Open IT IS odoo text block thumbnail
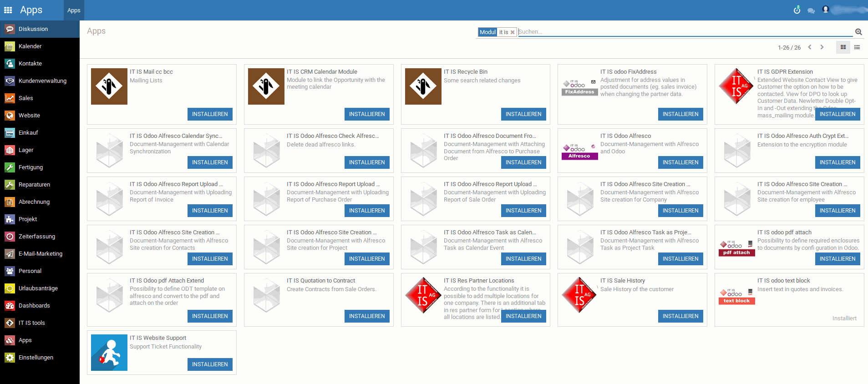This screenshot has width=868, height=384. [736, 296]
